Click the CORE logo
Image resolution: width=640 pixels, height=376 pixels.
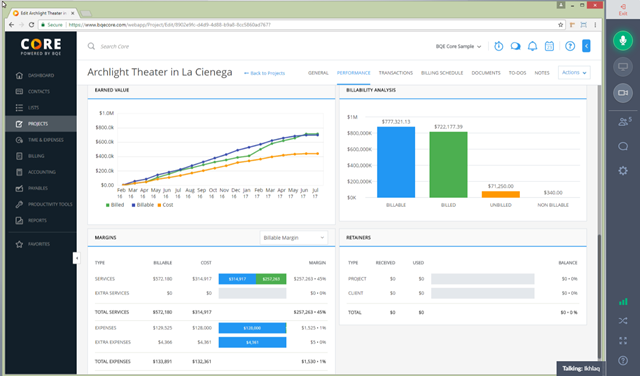[x=41, y=47]
